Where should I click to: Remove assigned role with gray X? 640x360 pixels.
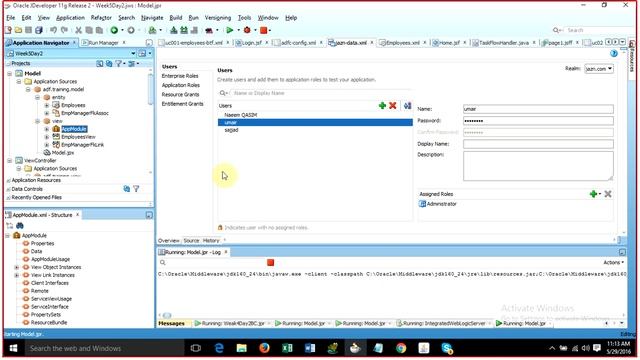(608, 194)
